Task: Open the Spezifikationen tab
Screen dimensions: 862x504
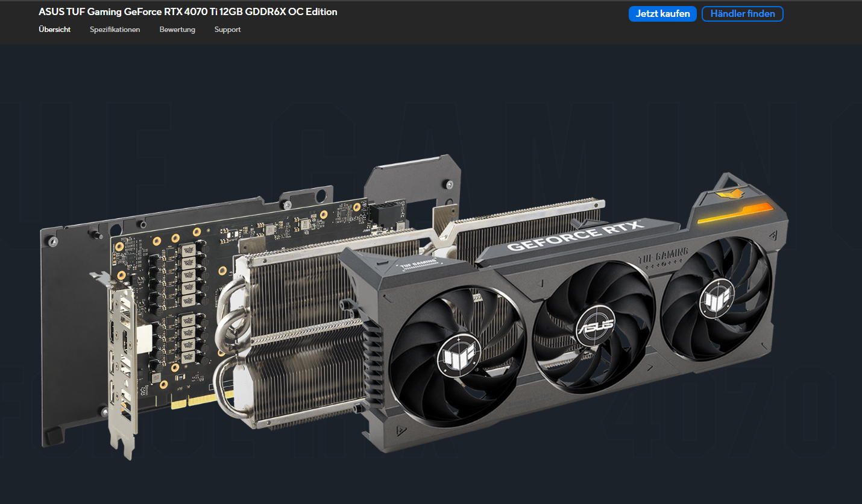Action: 115,30
